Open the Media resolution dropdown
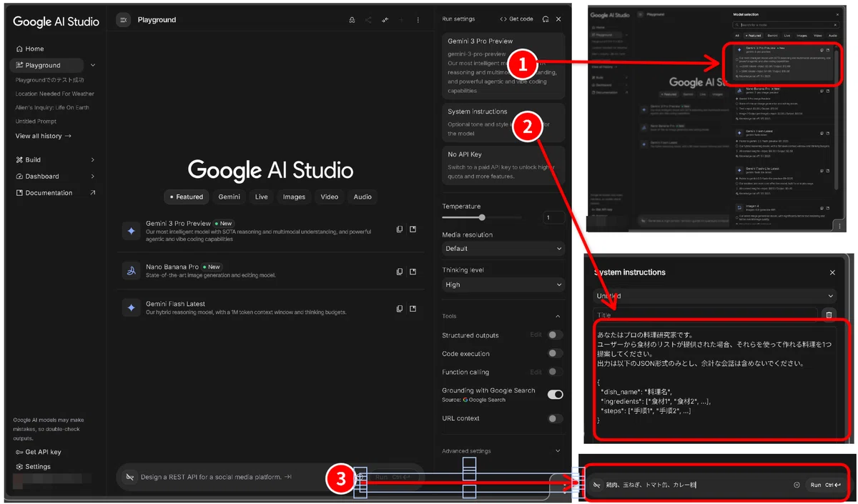This screenshot has height=504, width=858. tap(503, 249)
